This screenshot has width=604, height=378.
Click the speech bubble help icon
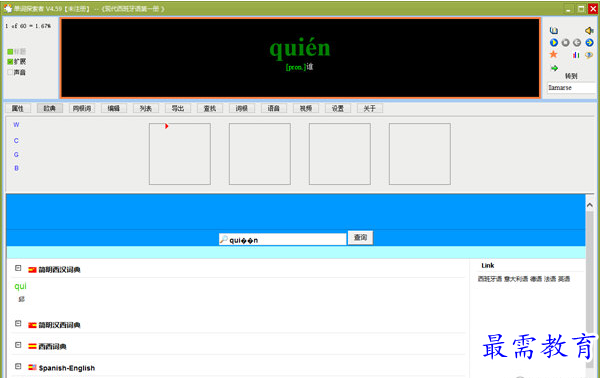pos(589,55)
